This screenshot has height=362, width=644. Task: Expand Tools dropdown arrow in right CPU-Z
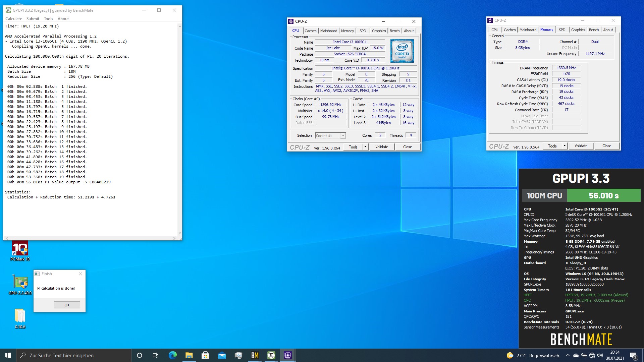(x=565, y=146)
